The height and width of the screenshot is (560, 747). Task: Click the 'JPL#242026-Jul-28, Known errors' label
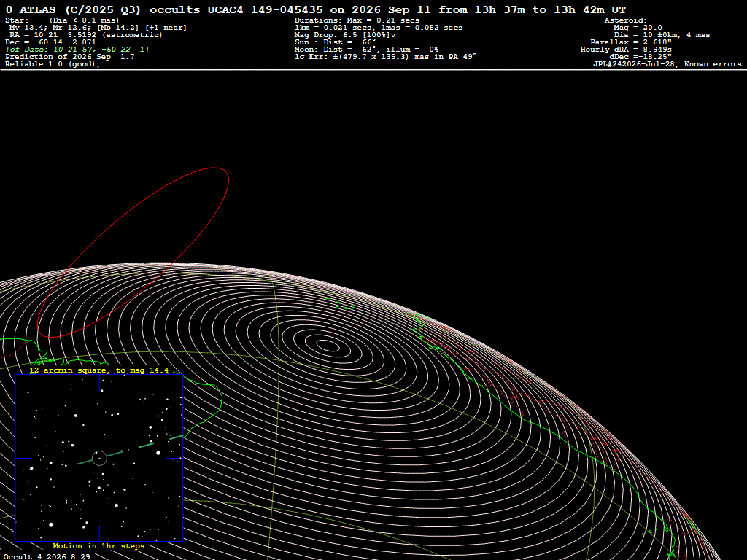click(667, 64)
